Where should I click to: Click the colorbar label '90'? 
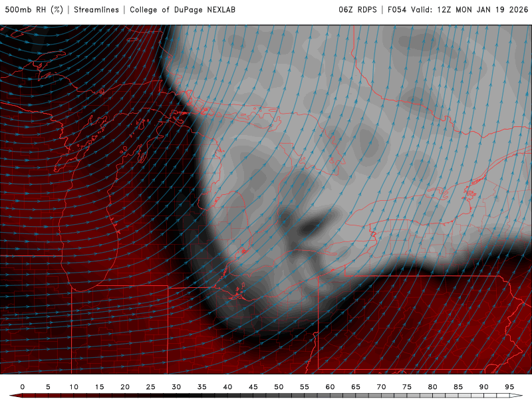tap(484, 387)
